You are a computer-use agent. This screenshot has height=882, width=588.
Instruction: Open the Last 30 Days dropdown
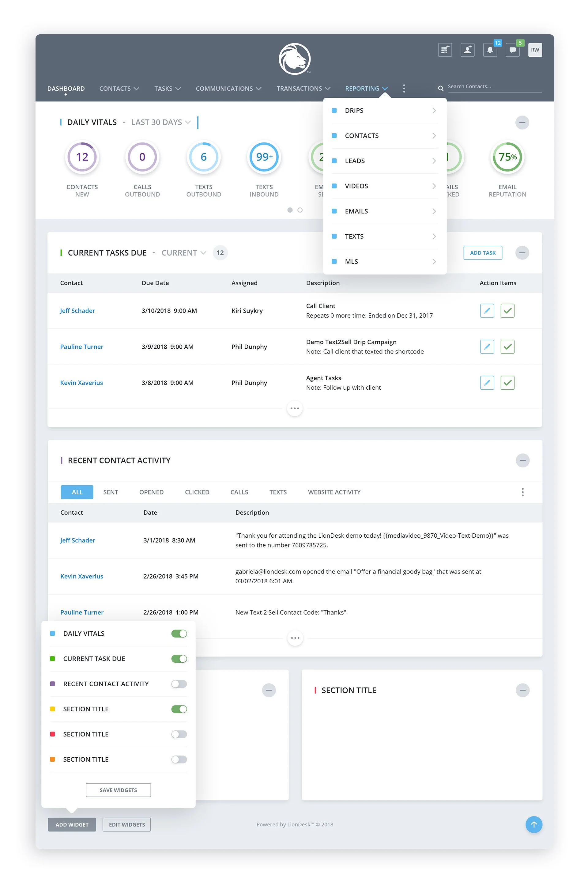pos(161,122)
